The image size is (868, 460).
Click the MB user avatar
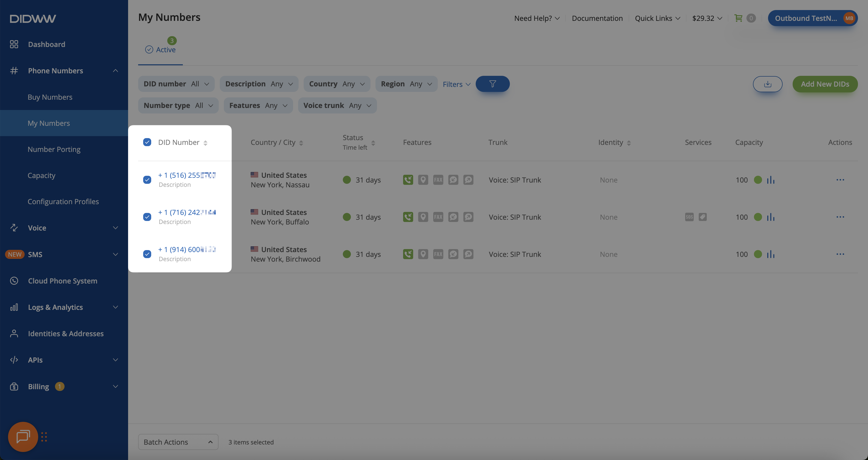click(849, 18)
